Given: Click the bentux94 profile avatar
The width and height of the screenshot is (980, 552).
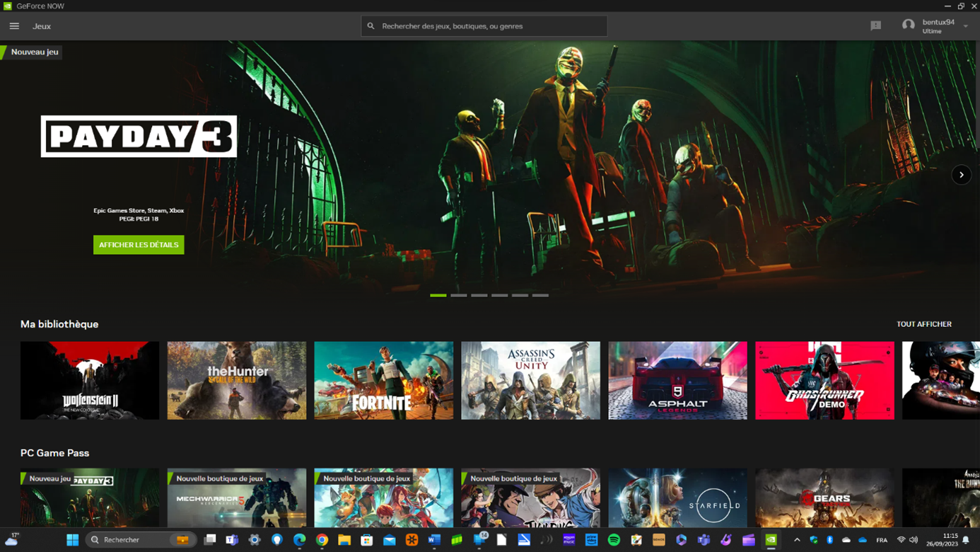Looking at the screenshot, I should point(908,26).
